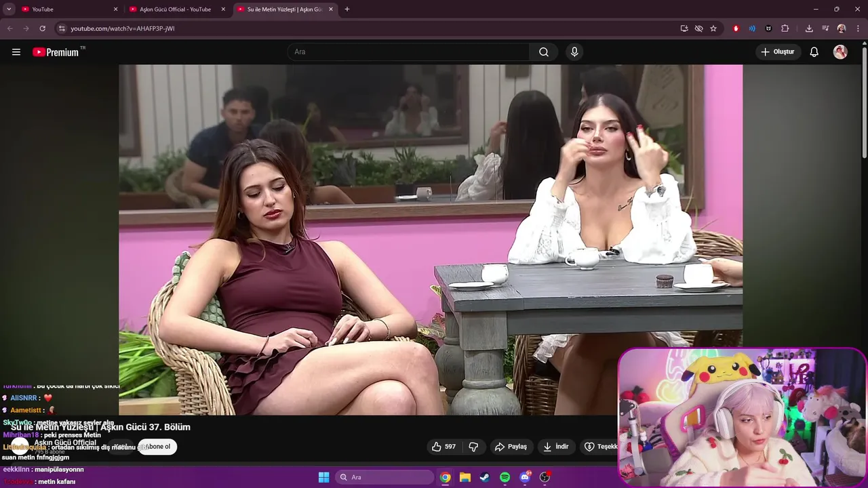The height and width of the screenshot is (488, 868).
Task: Open Steam from the taskbar
Action: pos(485,477)
